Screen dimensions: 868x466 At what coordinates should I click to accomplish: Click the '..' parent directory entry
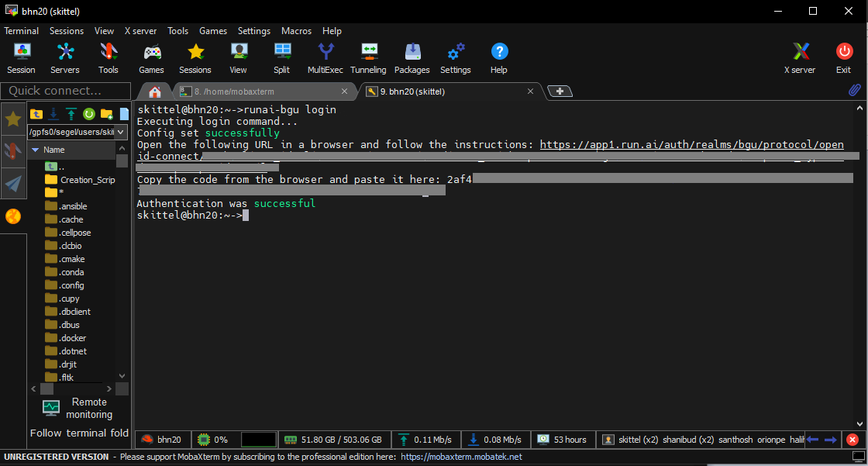pos(55,166)
